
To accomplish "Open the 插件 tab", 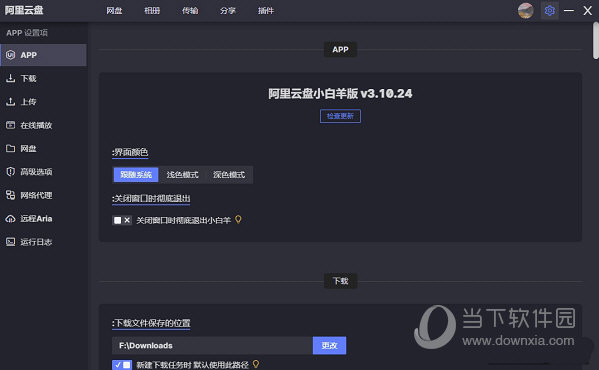I will (x=266, y=11).
